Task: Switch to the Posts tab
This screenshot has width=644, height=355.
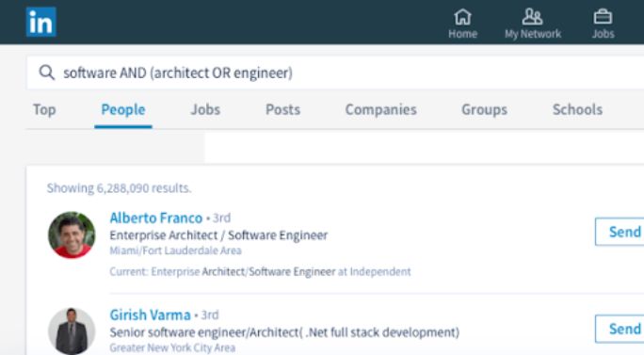Action: coord(283,110)
